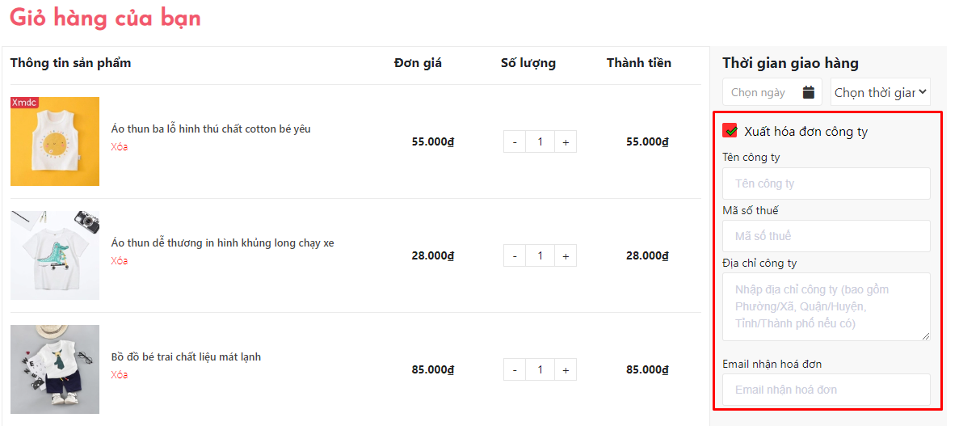Click the Địa chỉ công ty textarea
This screenshot has height=426, width=980.
(826, 306)
